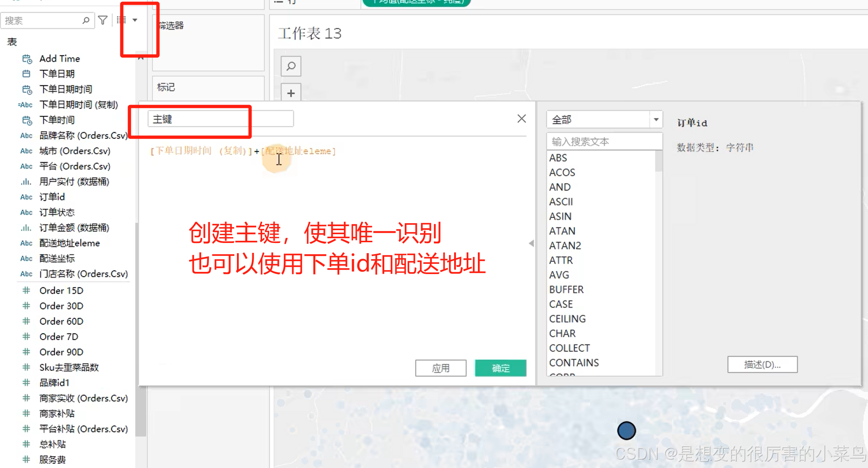868x468 pixels.
Task: Select the 订单id field in data pane
Action: tap(52, 197)
